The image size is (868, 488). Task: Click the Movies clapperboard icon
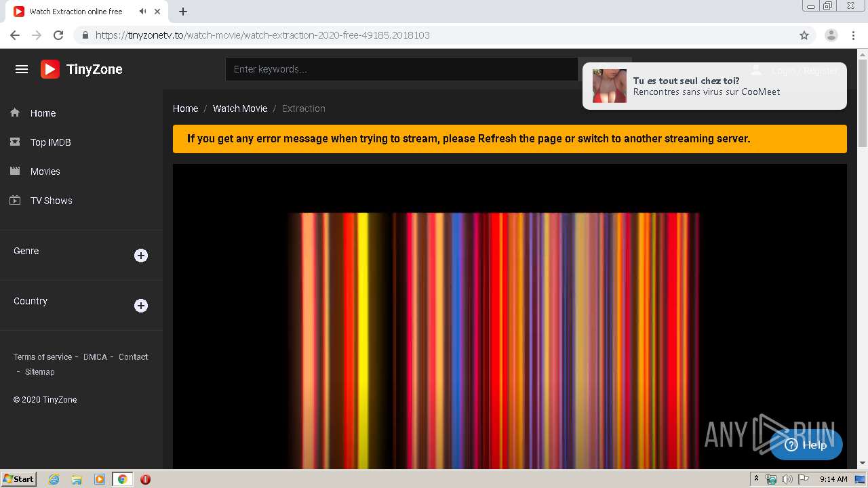(15, 171)
